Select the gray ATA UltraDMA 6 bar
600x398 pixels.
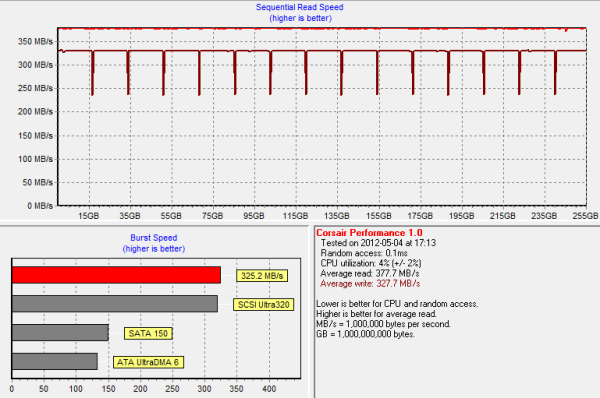click(55, 361)
